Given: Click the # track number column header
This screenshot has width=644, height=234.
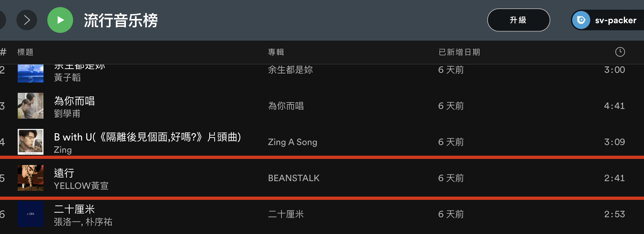Looking at the screenshot, I should (x=3, y=52).
